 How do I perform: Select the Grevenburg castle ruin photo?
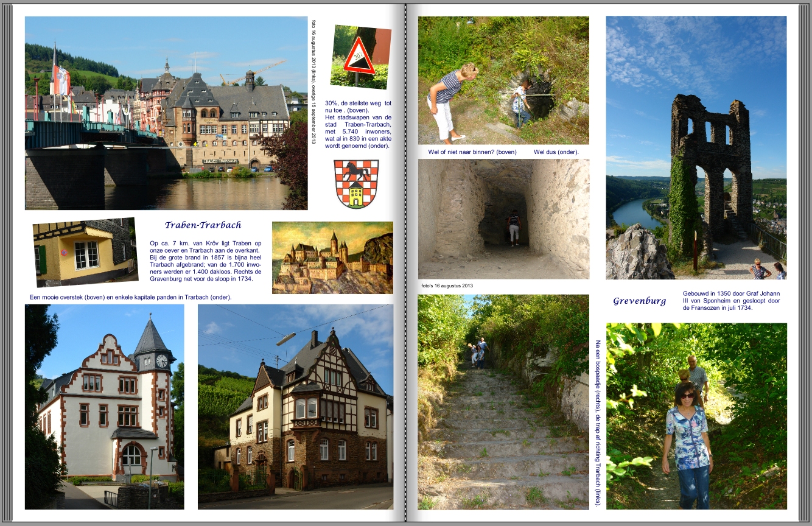[x=696, y=147]
